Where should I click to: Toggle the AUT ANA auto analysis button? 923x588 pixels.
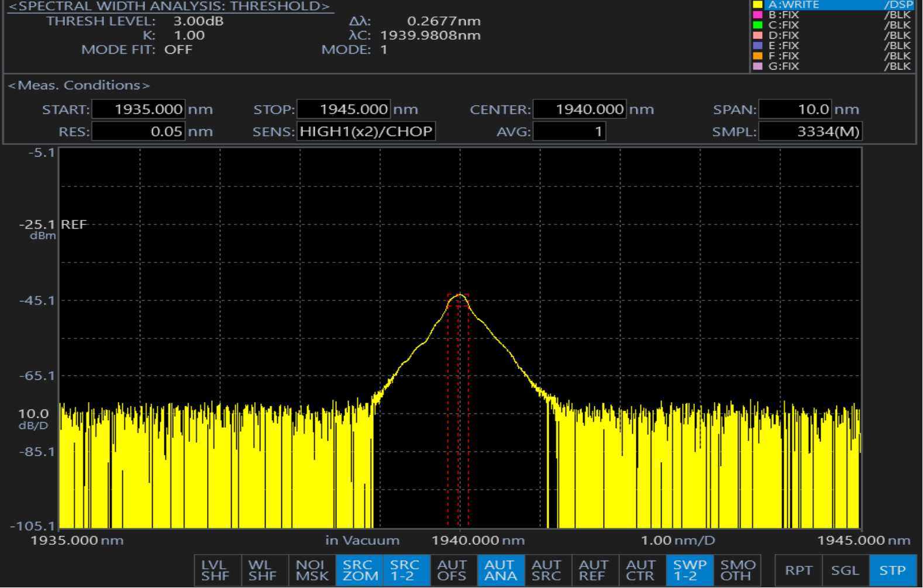coord(500,570)
